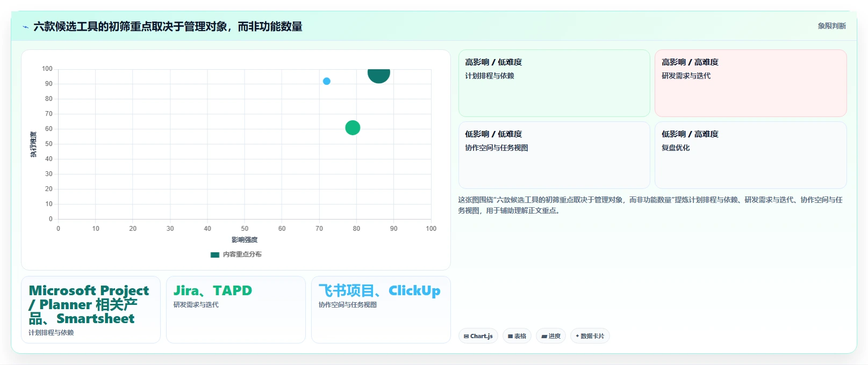Open the 高影响 / 高难度 quadrant card
The width and height of the screenshot is (868, 365).
point(750,83)
